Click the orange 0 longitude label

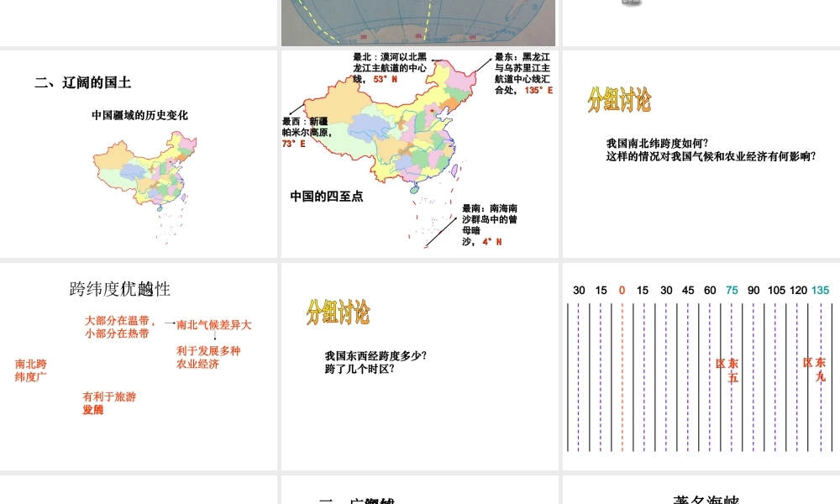coord(622,291)
